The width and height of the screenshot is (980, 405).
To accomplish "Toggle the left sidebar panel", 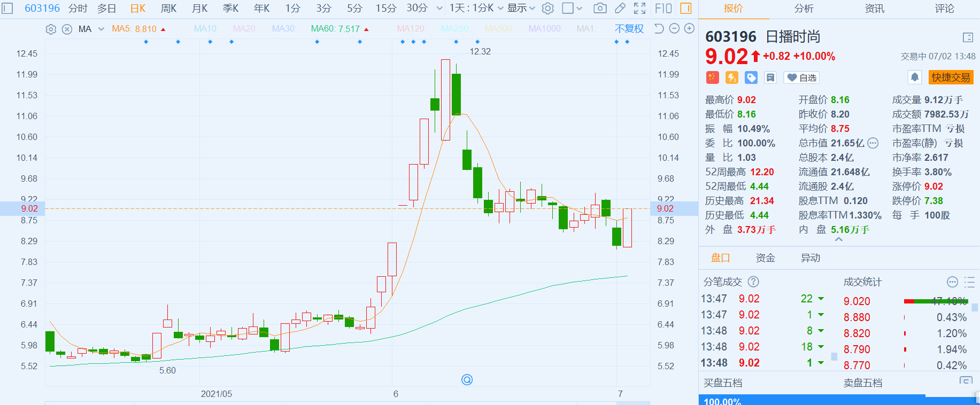I will (7, 8).
